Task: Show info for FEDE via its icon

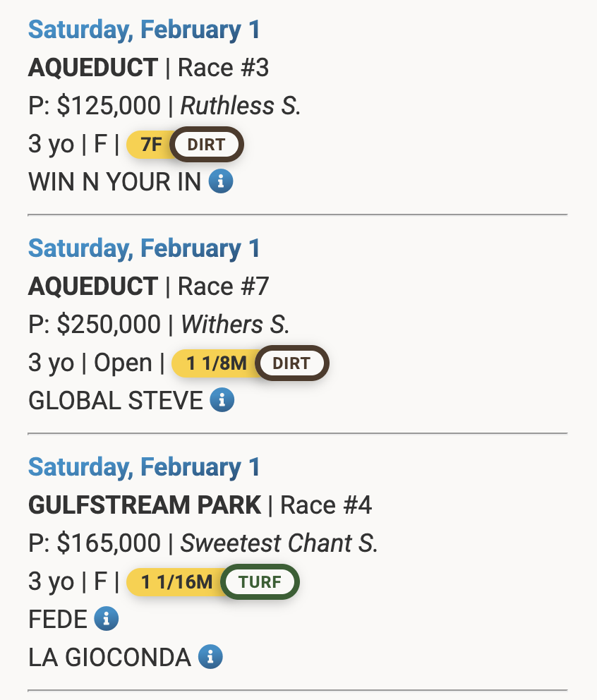Action: 107,620
